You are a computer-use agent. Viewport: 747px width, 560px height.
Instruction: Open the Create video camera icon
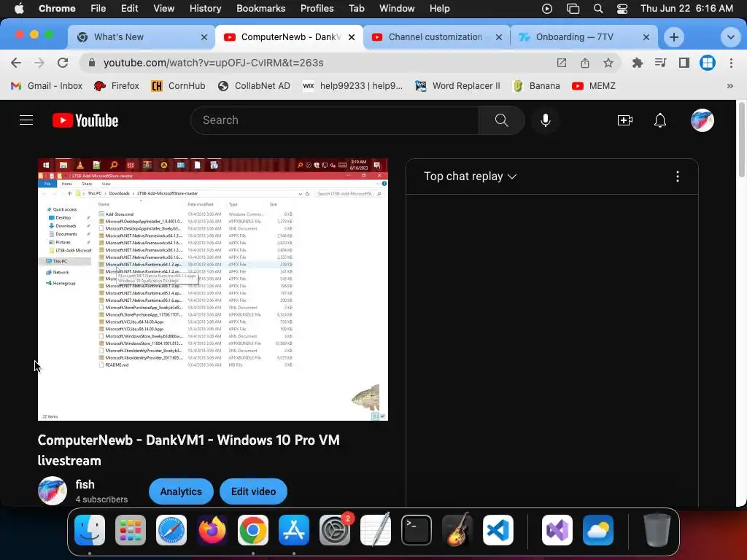[x=624, y=120]
